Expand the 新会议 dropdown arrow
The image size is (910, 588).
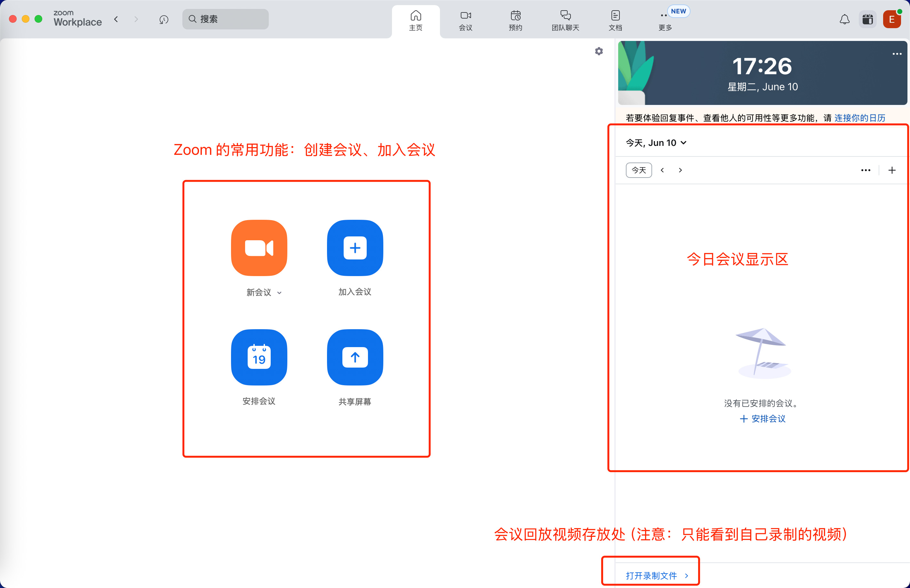point(279,293)
